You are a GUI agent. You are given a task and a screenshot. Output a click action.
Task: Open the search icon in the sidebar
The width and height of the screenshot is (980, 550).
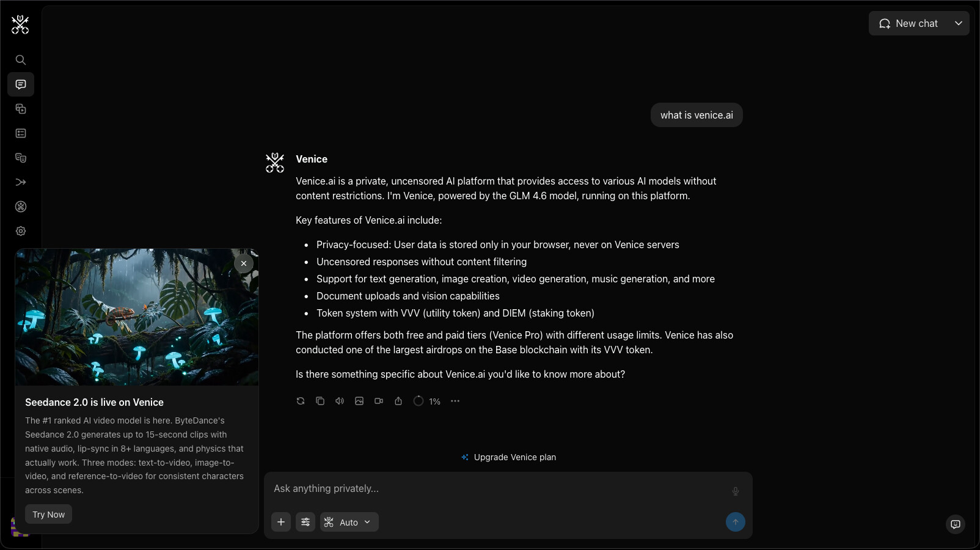[21, 60]
